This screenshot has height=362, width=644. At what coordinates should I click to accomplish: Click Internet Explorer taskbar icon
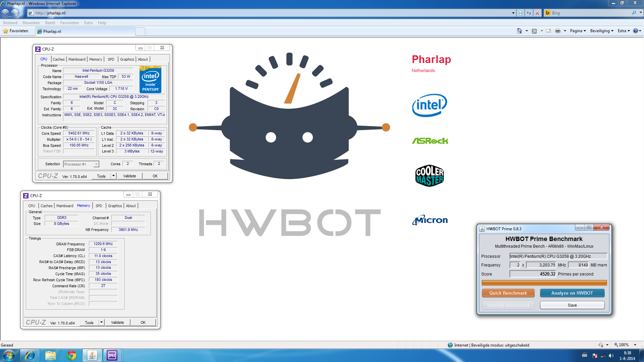(30, 355)
